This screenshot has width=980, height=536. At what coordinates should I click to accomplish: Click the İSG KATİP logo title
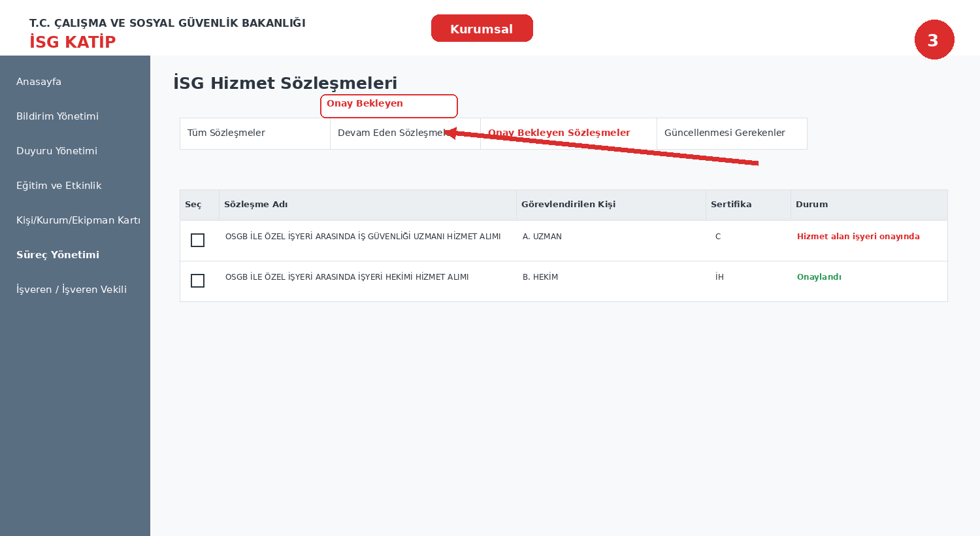(73, 42)
